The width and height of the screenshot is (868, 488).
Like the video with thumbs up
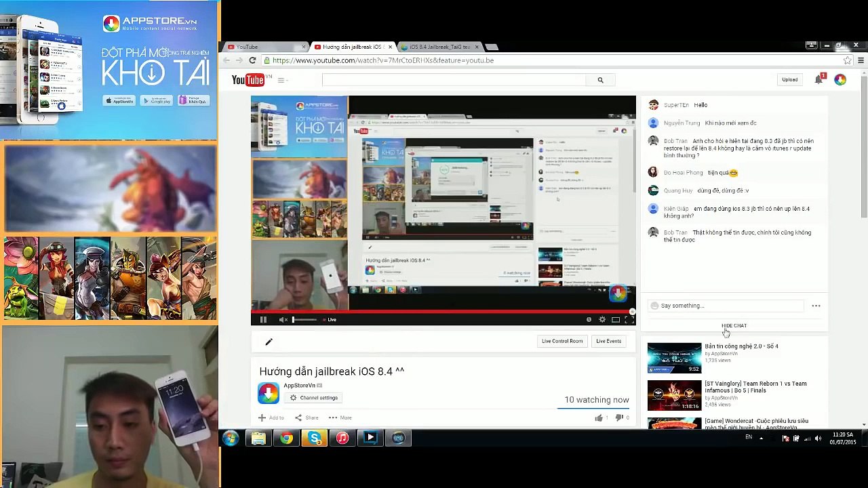[599, 418]
